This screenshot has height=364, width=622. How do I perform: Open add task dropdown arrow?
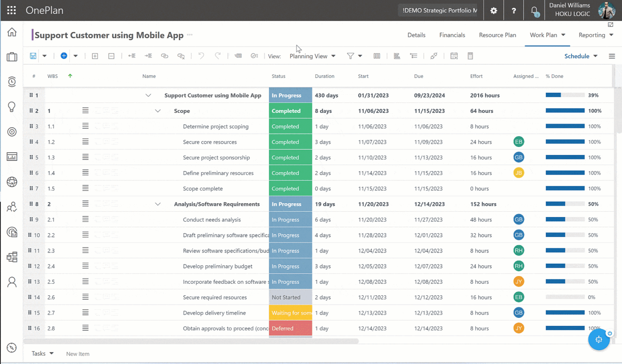coord(75,56)
